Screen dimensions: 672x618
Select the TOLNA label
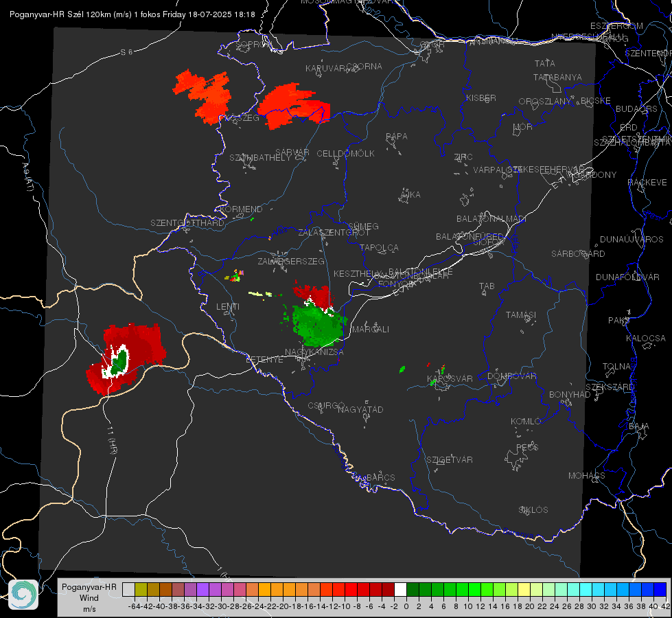(616, 366)
